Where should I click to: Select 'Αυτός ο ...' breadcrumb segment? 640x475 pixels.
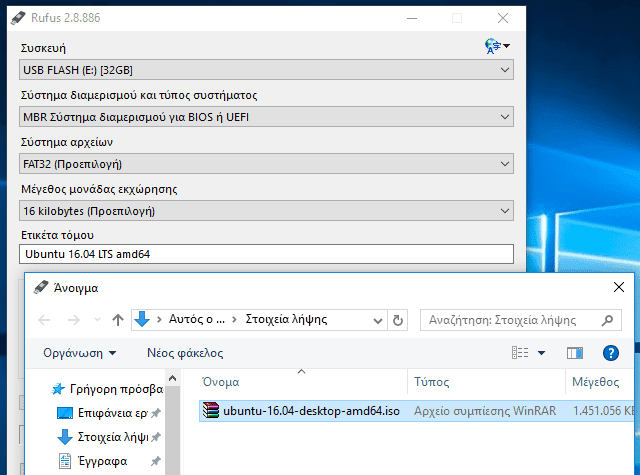pos(197,319)
